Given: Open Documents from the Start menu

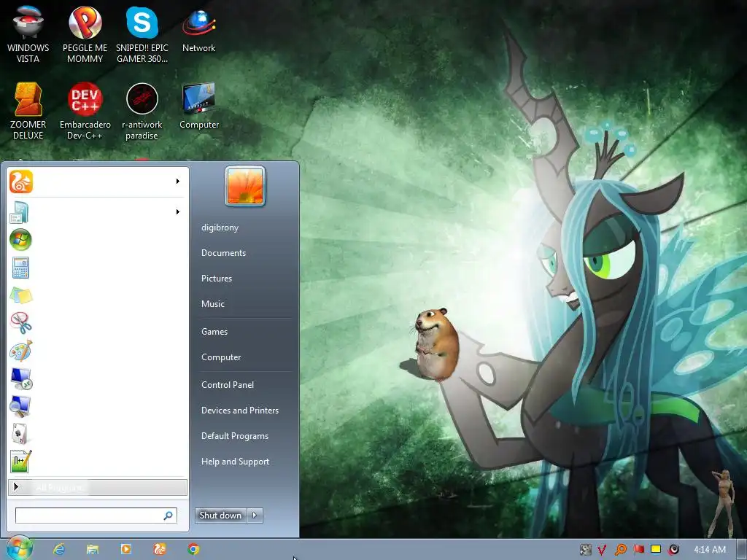Looking at the screenshot, I should [x=223, y=253].
